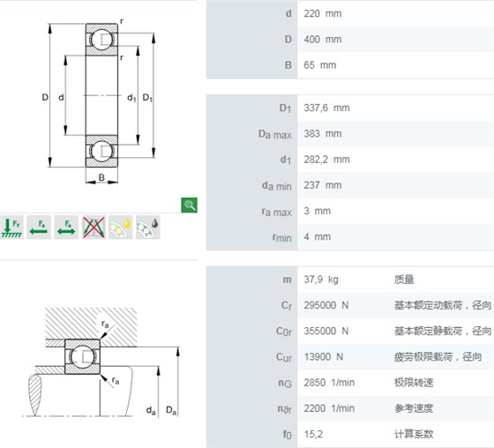
Task: Select the Cur value 13900 N
Action: pyautogui.click(x=323, y=357)
